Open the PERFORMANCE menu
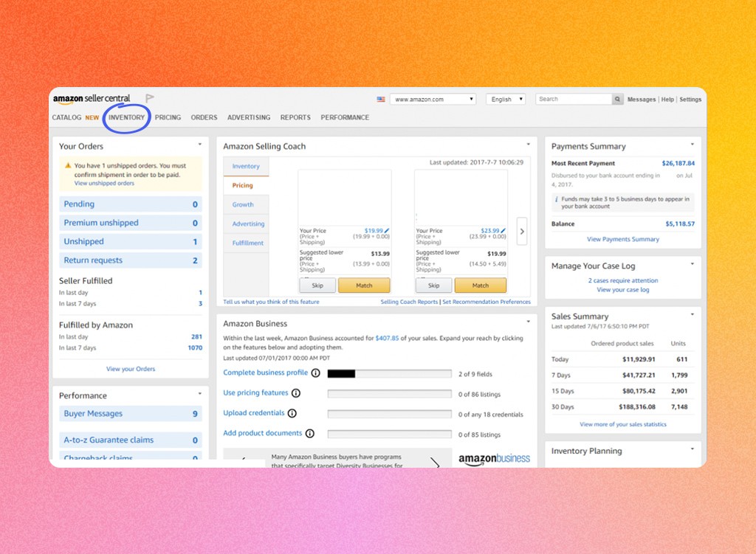Screen dimensions: 756x554 pos(346,117)
